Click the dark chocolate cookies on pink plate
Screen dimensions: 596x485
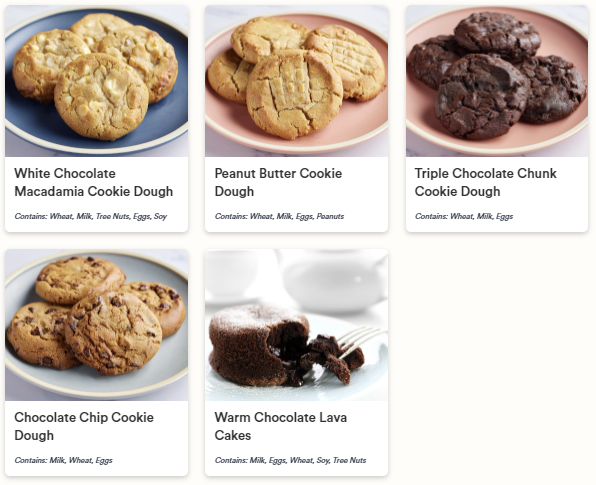click(x=496, y=74)
